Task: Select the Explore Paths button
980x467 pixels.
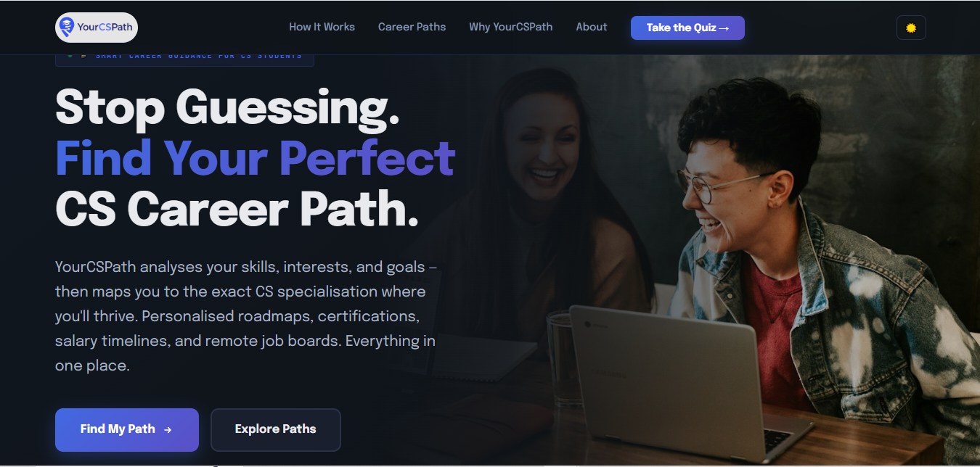Action: coord(275,430)
